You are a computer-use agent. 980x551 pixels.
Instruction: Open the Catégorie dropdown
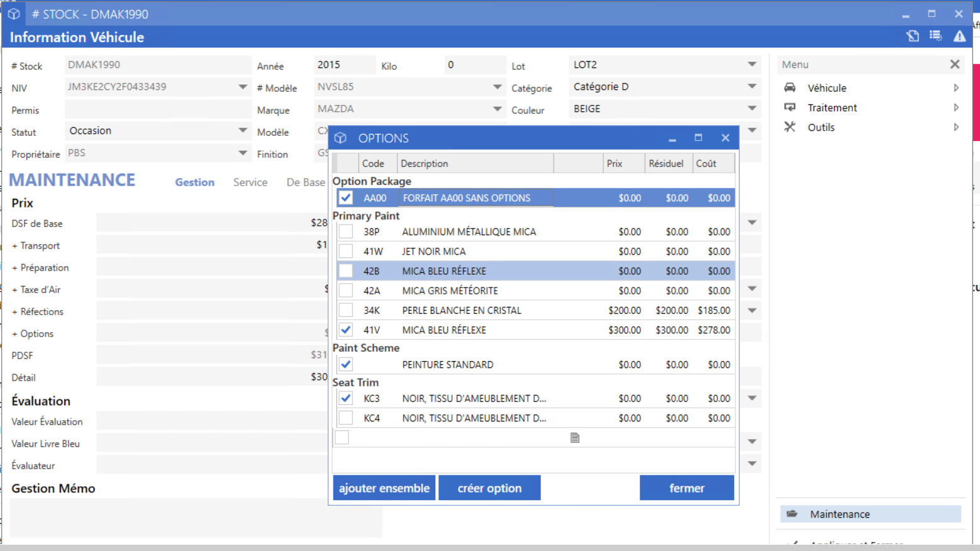coord(752,86)
